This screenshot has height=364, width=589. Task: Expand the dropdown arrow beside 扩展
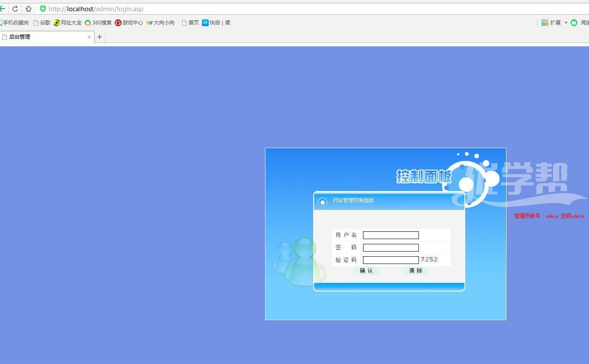tap(566, 23)
